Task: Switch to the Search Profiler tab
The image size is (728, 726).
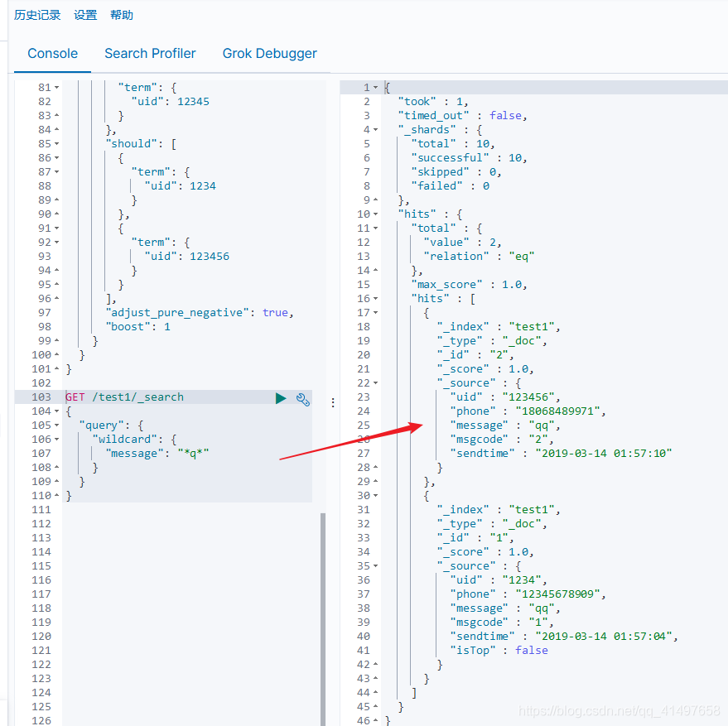Action: (x=150, y=53)
